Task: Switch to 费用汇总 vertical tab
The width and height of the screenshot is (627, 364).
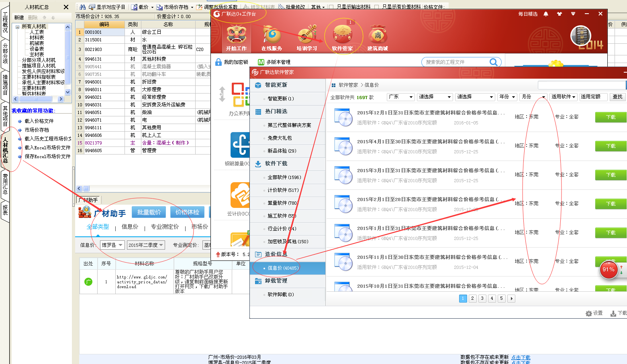Action: coord(5,184)
